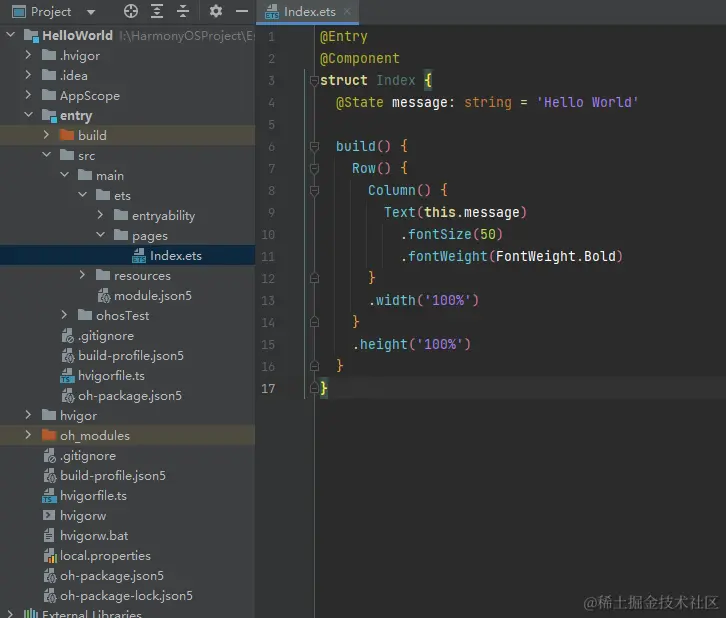Click the Collapse All toolbar icon
Viewport: 726px width, 618px height.
point(183,11)
